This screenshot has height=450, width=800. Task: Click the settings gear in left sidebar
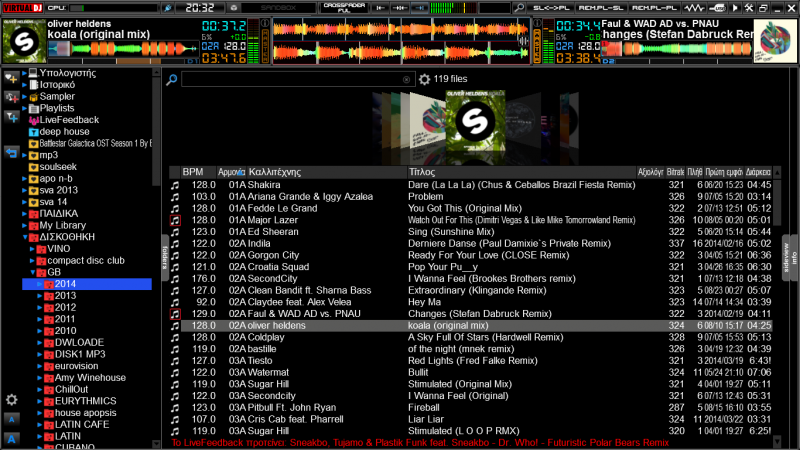(x=11, y=399)
